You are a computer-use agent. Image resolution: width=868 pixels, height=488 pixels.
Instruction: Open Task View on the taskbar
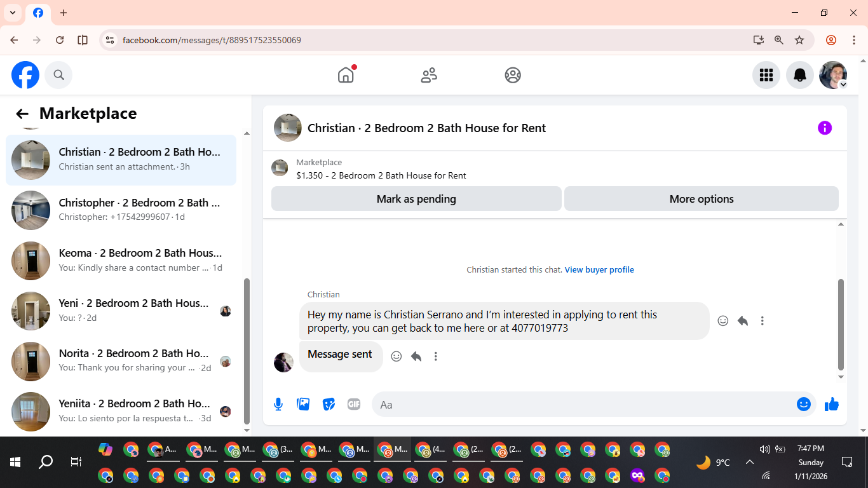pyautogui.click(x=76, y=462)
